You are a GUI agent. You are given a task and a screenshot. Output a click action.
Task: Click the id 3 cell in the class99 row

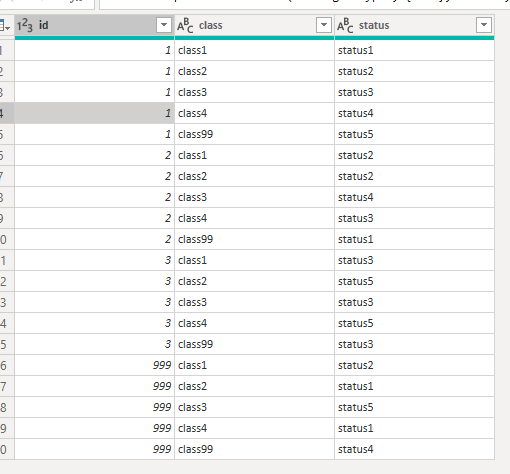click(x=94, y=344)
